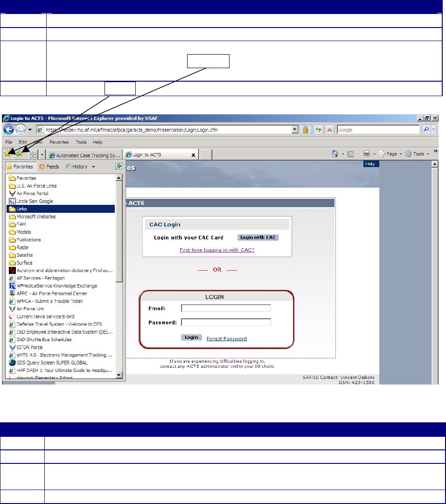Open the Tools gear toolbar menu
The height and width of the screenshot is (504, 446).
(417, 154)
